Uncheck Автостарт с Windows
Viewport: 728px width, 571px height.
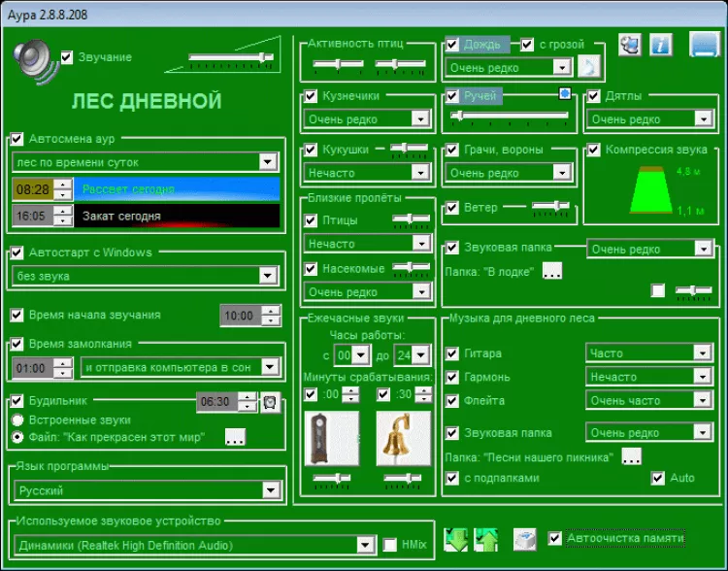point(17,252)
